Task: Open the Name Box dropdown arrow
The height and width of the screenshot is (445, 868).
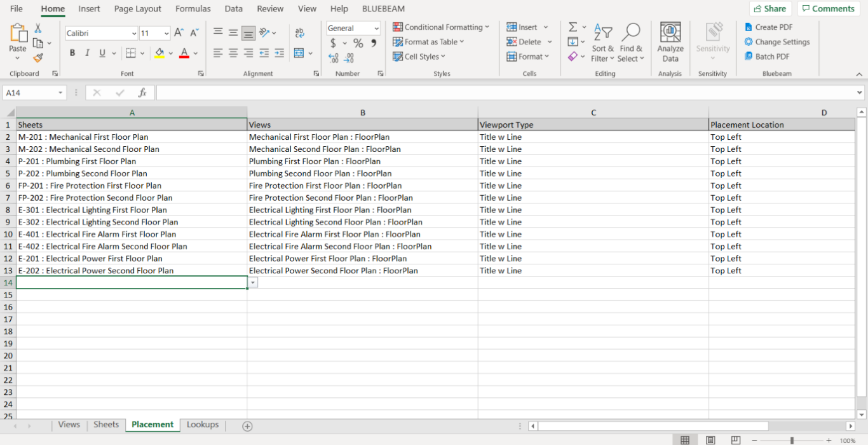Action: click(x=61, y=93)
